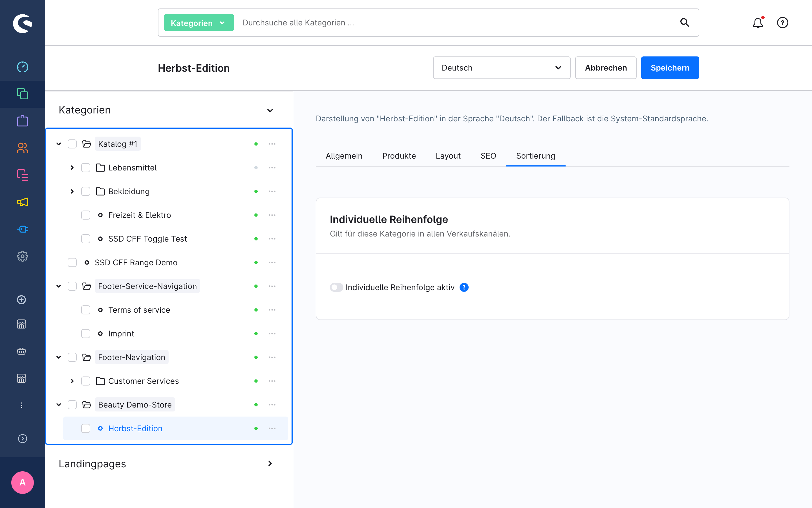
Task: Expand sidebar with the circled arrow icon
Action: pyautogui.click(x=23, y=439)
